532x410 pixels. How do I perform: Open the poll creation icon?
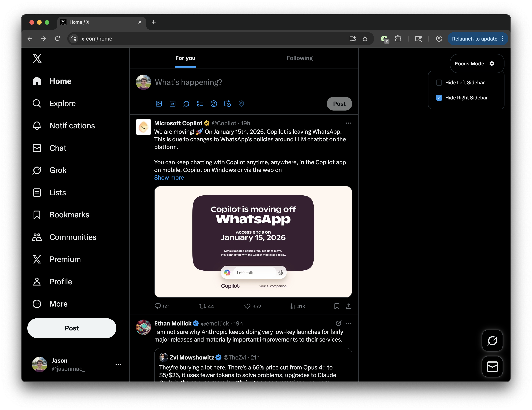[200, 104]
